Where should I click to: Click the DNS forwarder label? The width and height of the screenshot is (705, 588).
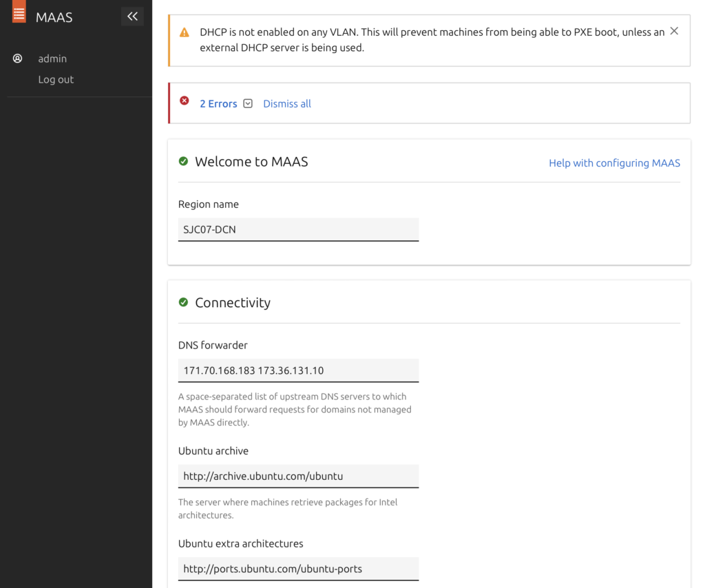point(213,345)
